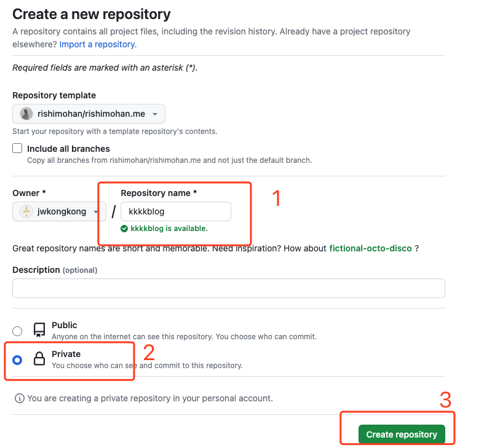
Task: Click the caret arrow beside jwkongkong
Action: click(96, 211)
